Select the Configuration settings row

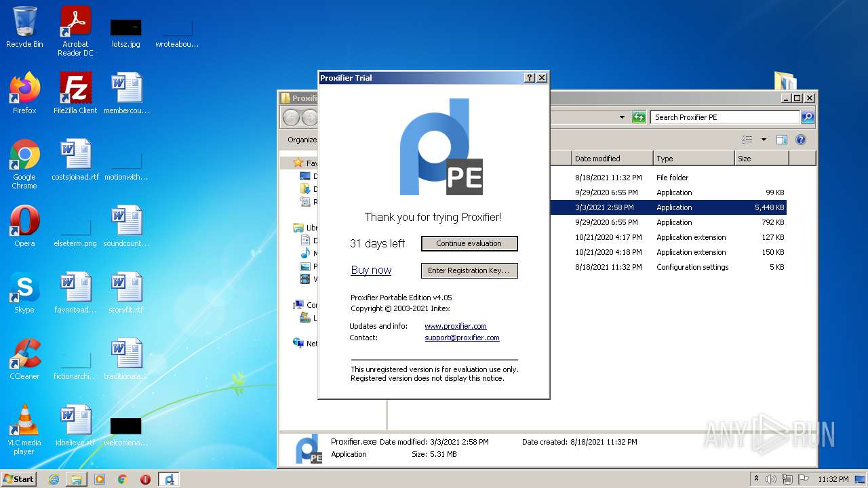point(668,267)
